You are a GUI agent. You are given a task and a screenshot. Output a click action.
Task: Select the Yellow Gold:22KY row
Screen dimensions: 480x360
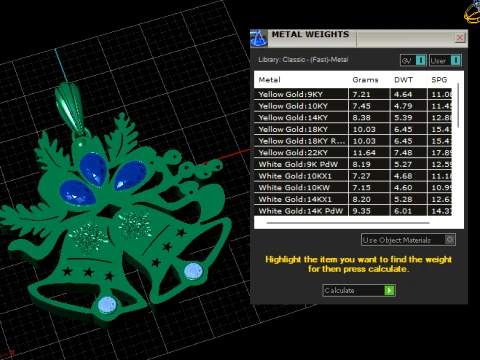click(x=353, y=153)
